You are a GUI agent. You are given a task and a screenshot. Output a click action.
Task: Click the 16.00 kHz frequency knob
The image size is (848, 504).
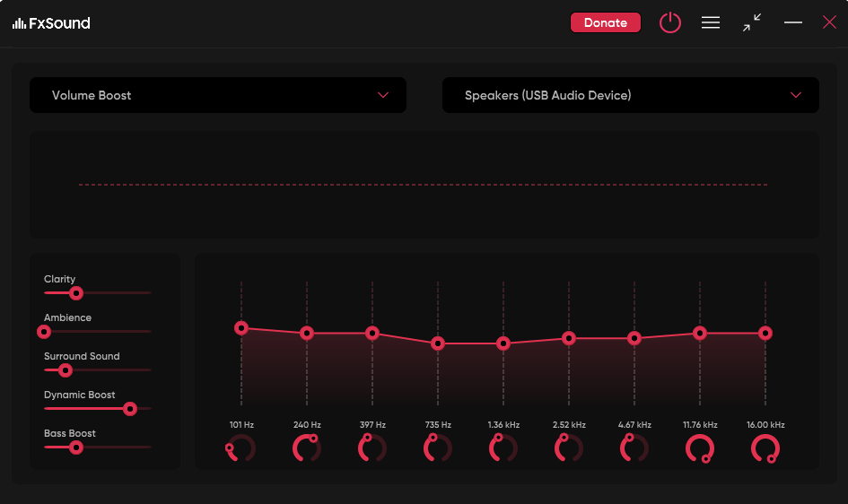pos(765,448)
